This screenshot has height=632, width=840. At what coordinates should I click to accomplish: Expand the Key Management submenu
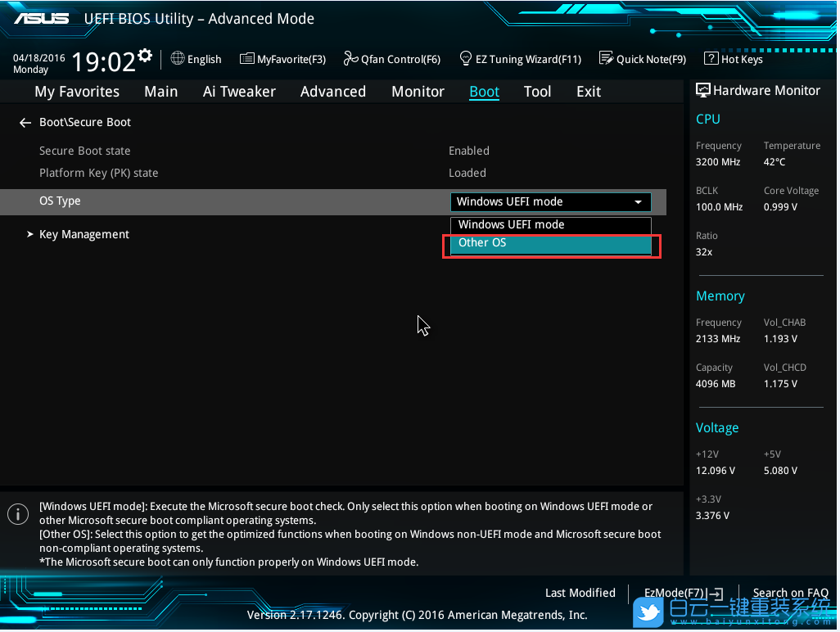tap(84, 235)
